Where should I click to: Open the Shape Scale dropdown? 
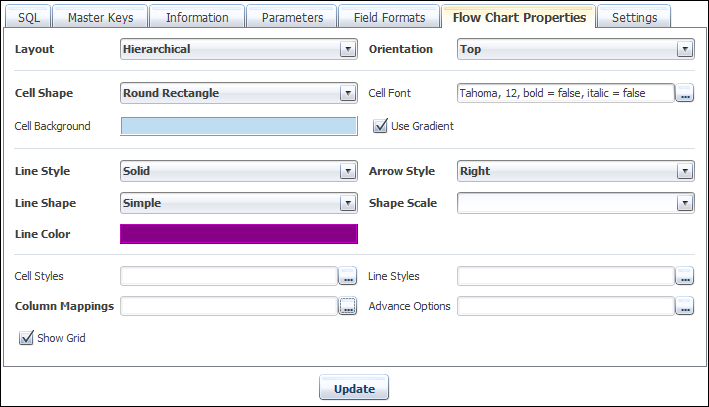pos(685,203)
